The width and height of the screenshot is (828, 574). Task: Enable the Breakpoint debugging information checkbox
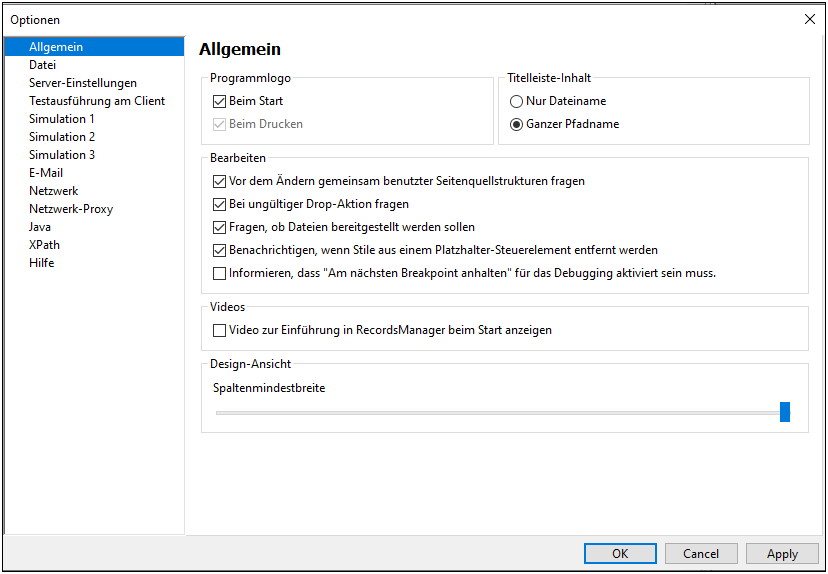(220, 273)
